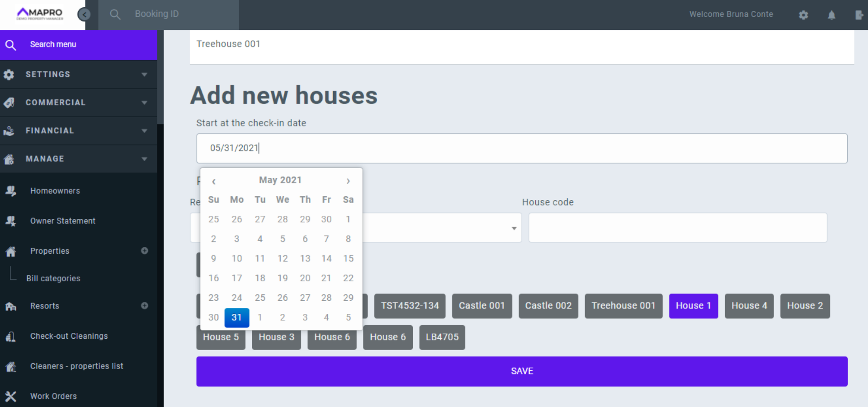
Task: Click the plus icon next to Resorts
Action: coord(145,306)
